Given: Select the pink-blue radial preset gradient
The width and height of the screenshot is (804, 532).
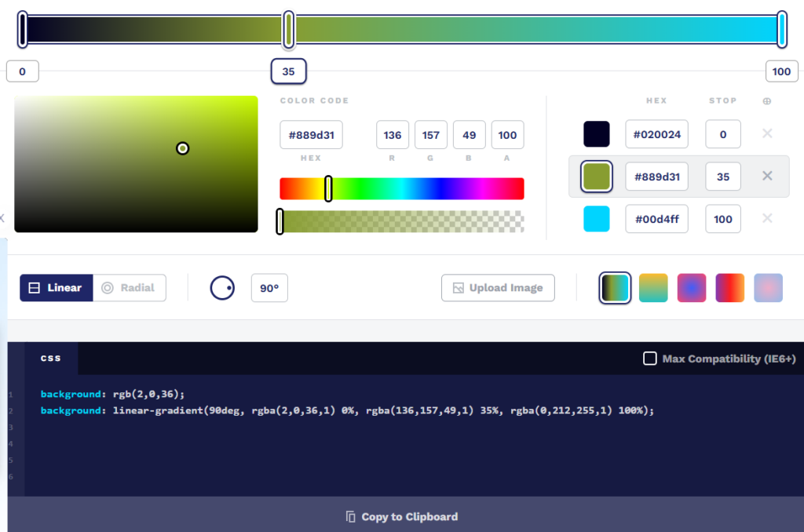Looking at the screenshot, I should point(692,288).
